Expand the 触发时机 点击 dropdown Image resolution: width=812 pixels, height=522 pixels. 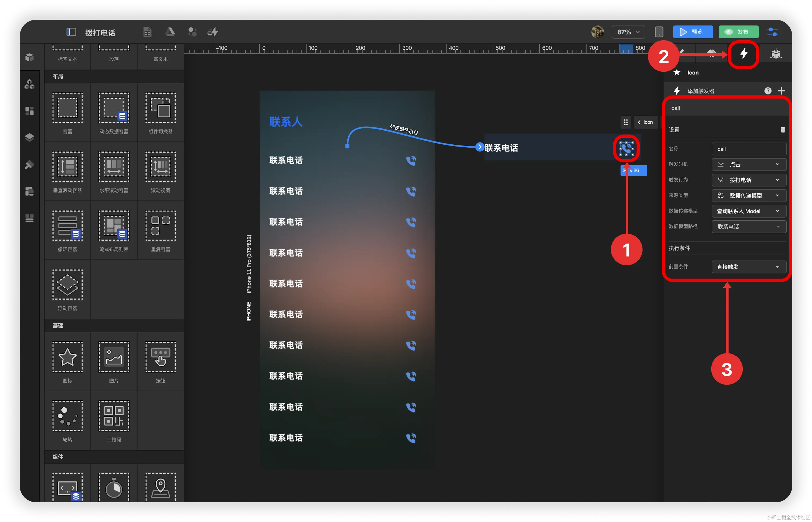point(749,165)
